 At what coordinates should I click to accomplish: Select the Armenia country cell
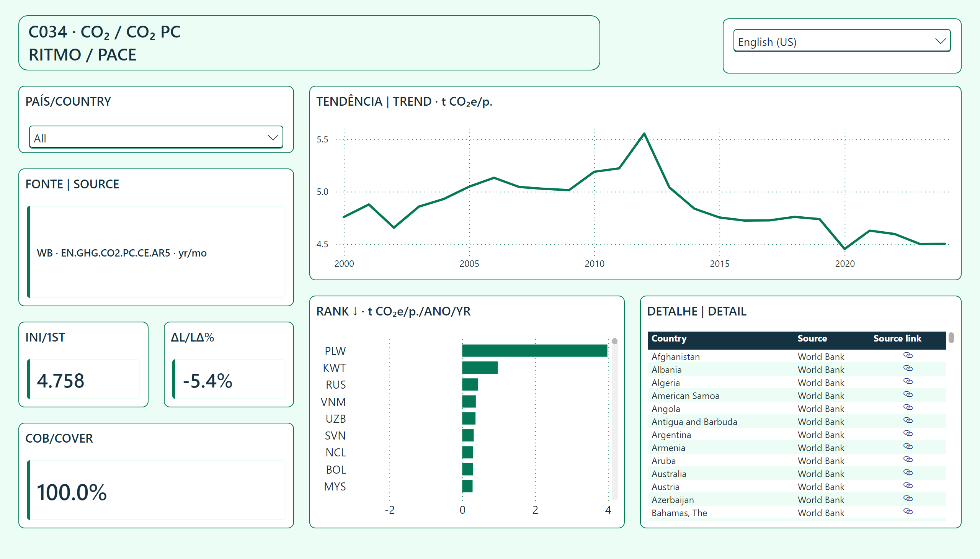pyautogui.click(x=668, y=448)
